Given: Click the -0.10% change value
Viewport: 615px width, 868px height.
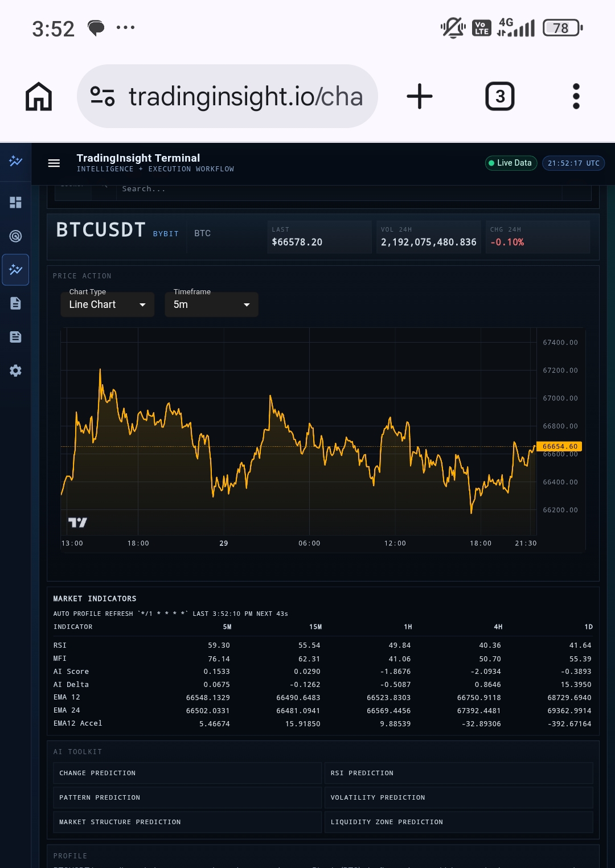Looking at the screenshot, I should pos(507,242).
